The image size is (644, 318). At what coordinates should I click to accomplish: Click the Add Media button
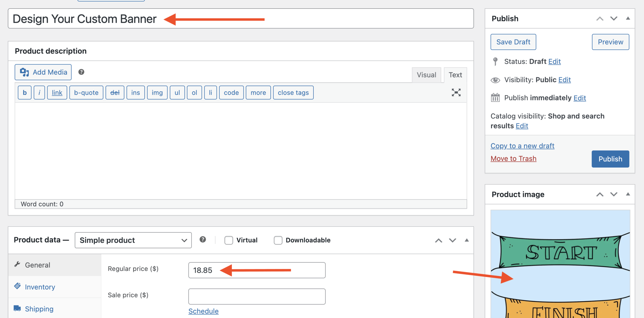(x=43, y=72)
